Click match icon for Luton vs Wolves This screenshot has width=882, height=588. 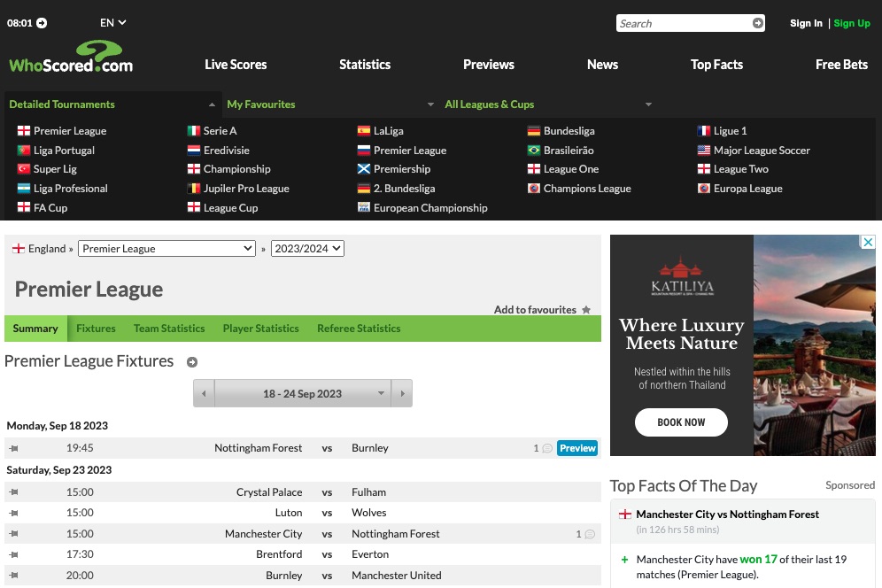[x=13, y=513]
